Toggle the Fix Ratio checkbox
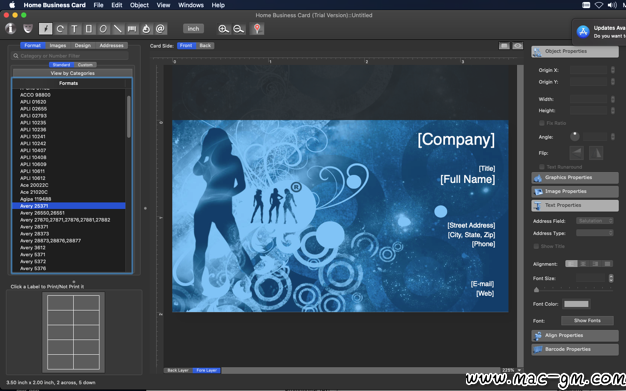626x391 pixels. pos(542,123)
